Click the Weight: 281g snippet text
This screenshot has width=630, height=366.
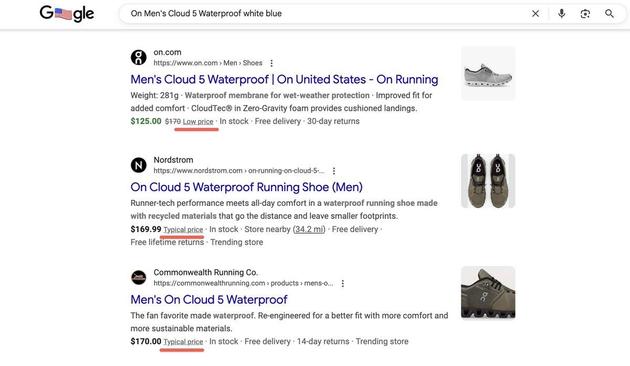[x=154, y=96]
